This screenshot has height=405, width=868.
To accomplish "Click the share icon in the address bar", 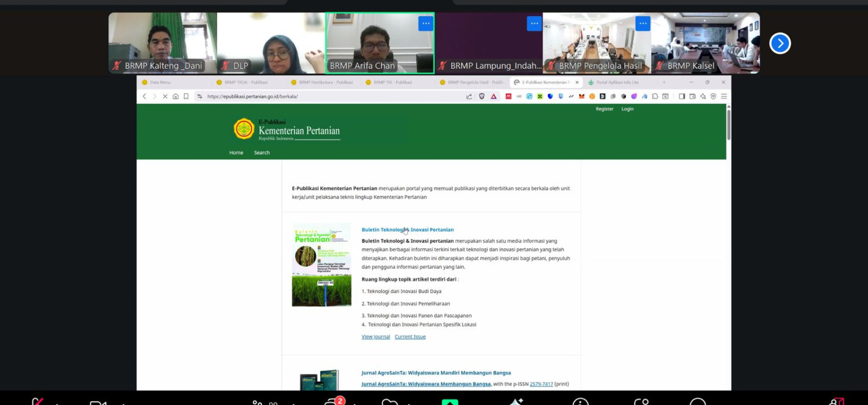I will point(469,97).
